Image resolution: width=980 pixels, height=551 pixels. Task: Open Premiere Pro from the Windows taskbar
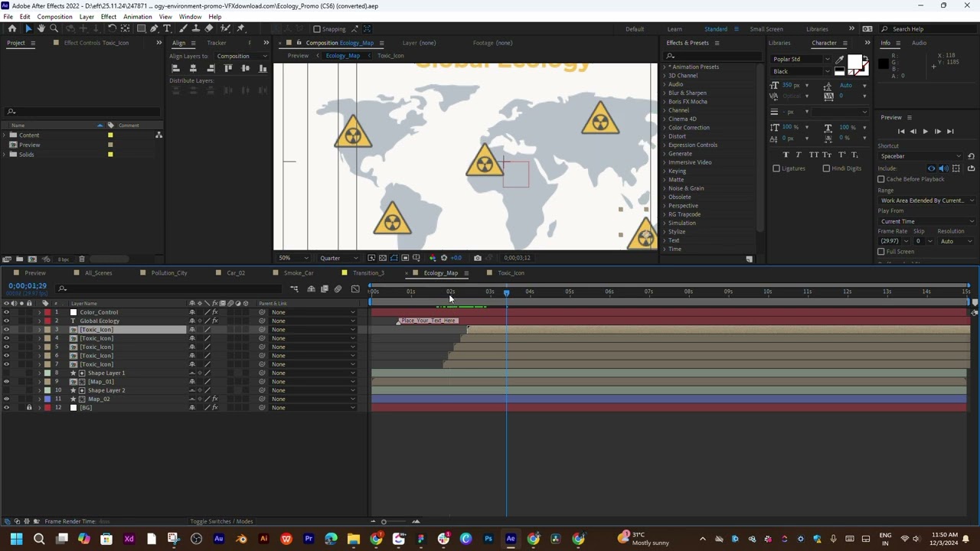pyautogui.click(x=309, y=539)
